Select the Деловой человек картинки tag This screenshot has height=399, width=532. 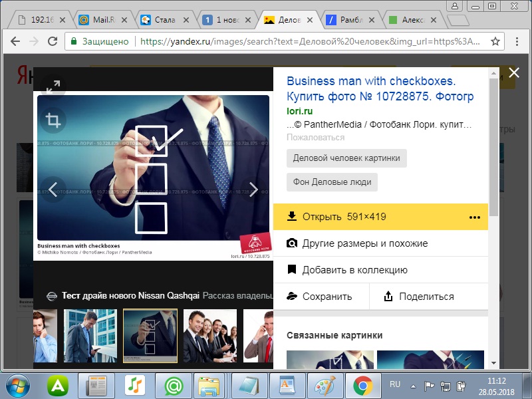(346, 158)
